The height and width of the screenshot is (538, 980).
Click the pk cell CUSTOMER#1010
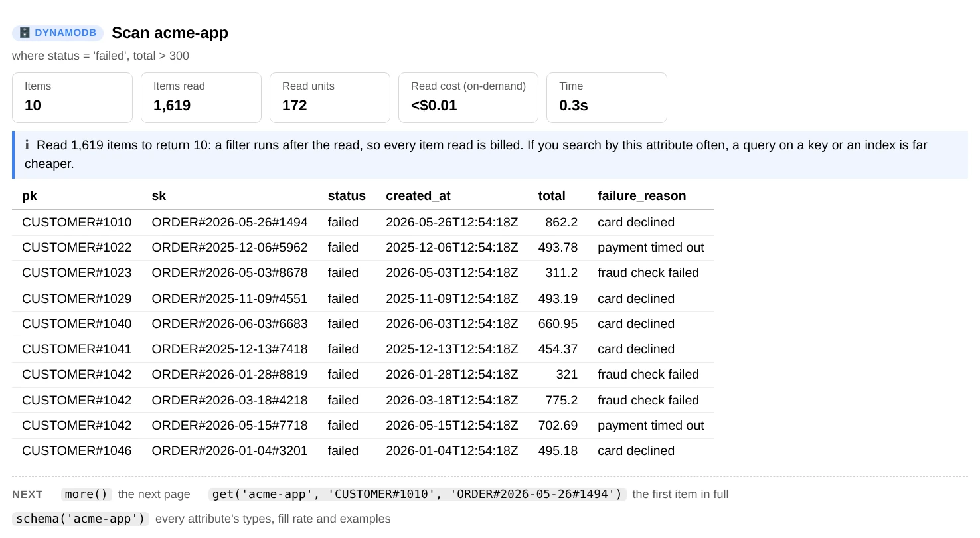tap(77, 223)
